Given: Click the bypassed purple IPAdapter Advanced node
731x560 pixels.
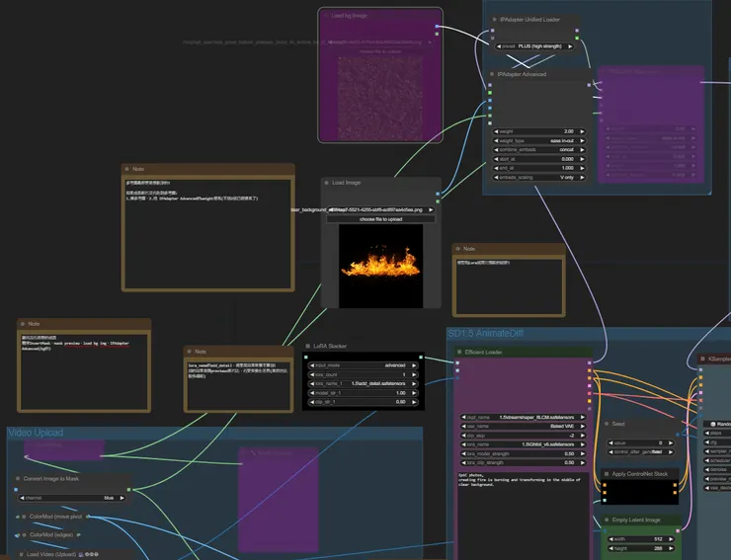Looking at the screenshot, I should coord(651,124).
